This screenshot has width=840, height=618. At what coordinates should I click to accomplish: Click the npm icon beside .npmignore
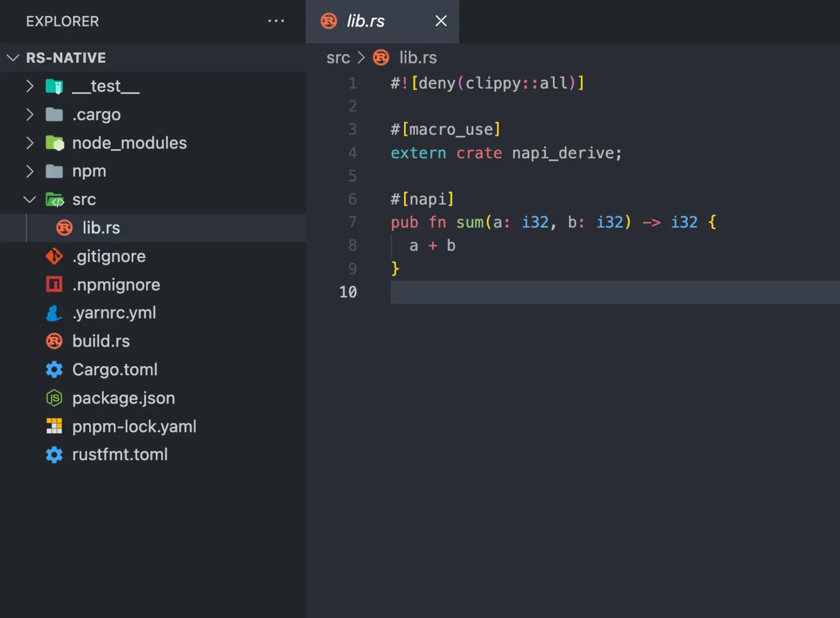54,284
